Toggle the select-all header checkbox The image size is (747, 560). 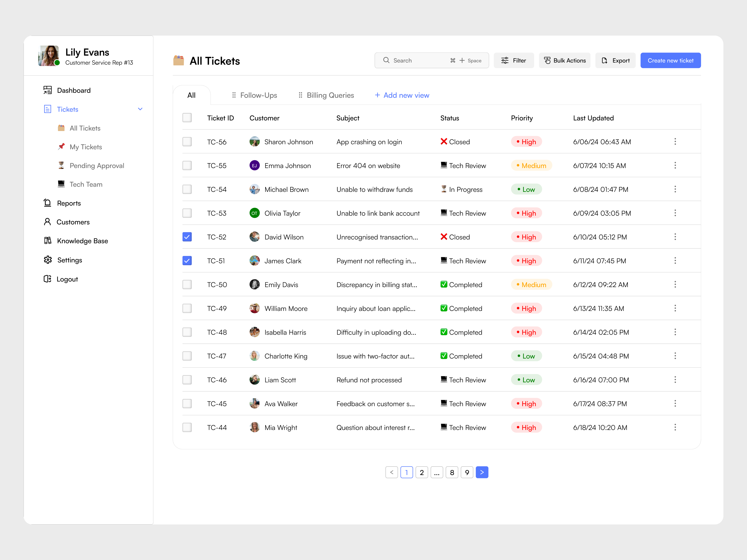(187, 117)
